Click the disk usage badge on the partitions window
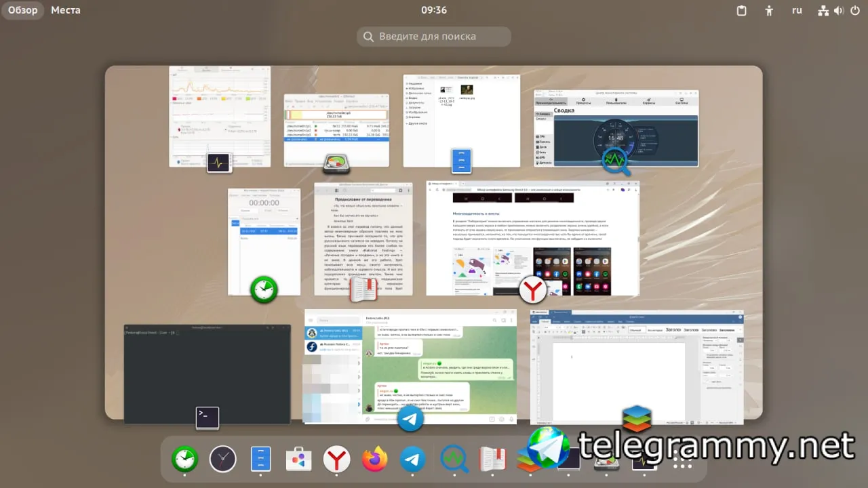Screen dimensions: 868x488 coord(336,163)
